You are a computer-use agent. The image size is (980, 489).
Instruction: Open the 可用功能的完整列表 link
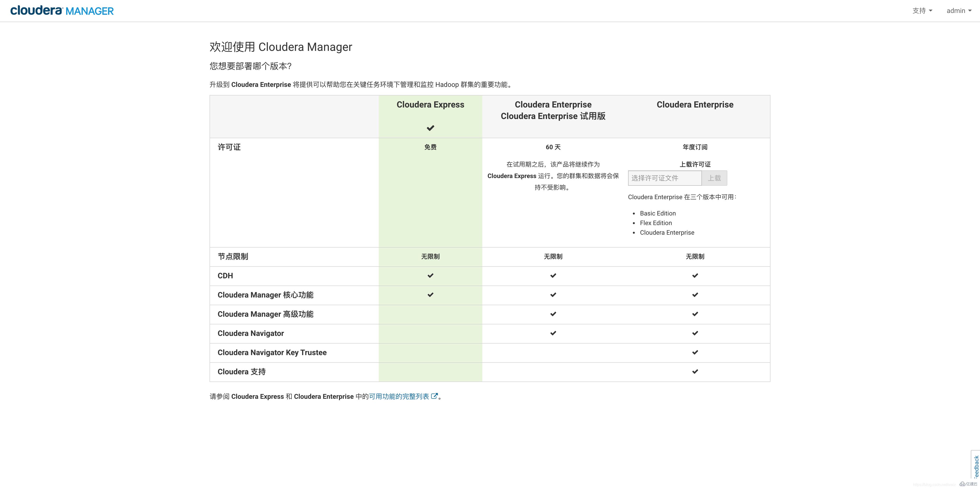pos(399,396)
